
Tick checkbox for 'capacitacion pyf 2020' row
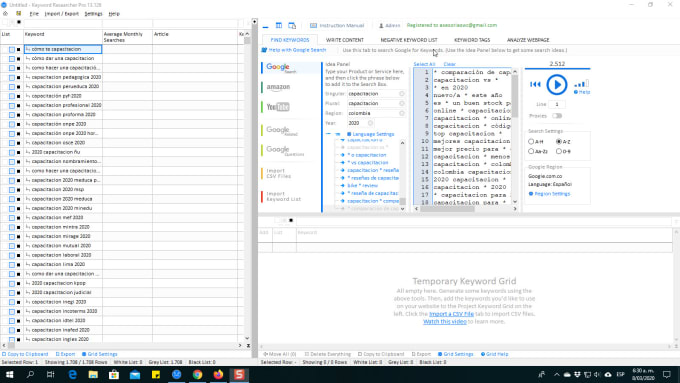12,96
